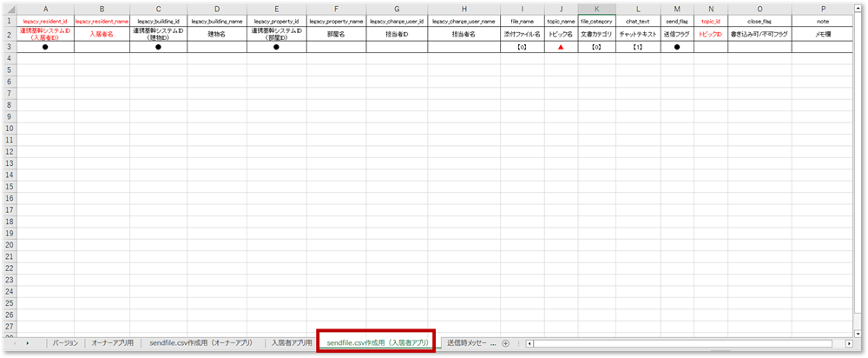Click horizontal scrollbar track
The image size is (868, 358).
coord(682,343)
